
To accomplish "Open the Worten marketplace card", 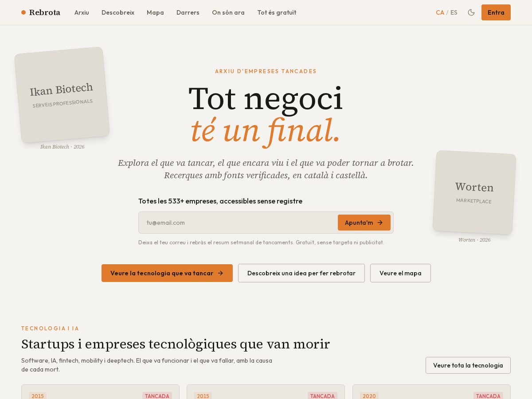I will pos(474,192).
